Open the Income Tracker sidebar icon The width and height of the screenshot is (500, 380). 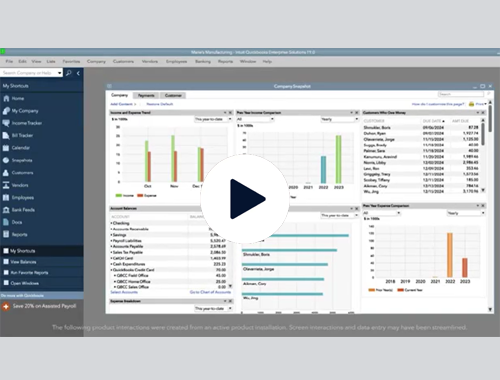[6, 123]
